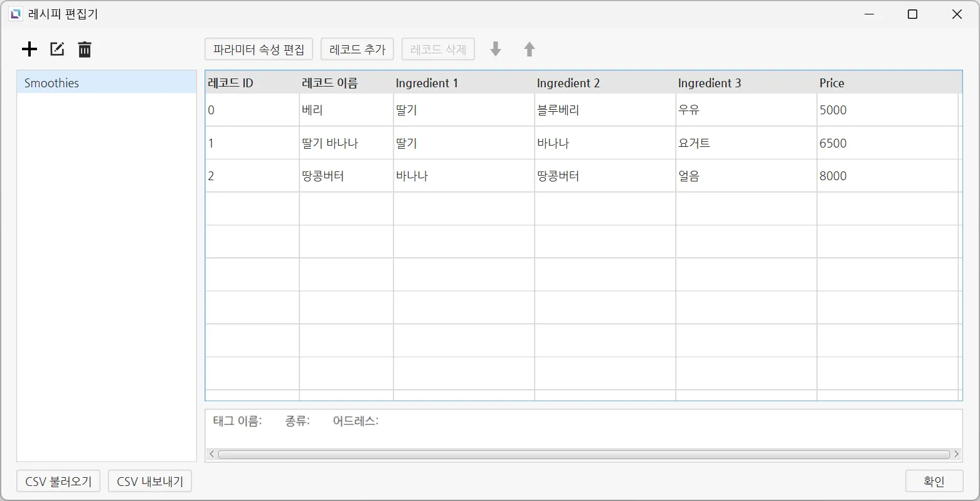Image resolution: width=980 pixels, height=501 pixels.
Task: Click the 블루베리 ingredient cell
Action: pyautogui.click(x=604, y=110)
